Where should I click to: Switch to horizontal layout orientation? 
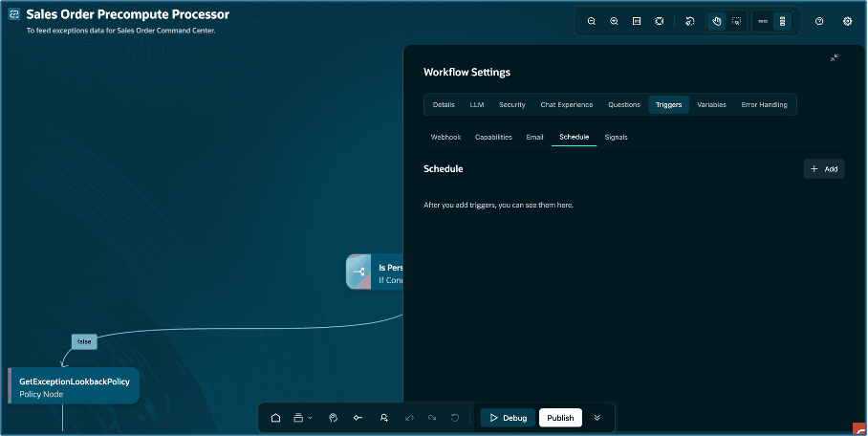[763, 21]
